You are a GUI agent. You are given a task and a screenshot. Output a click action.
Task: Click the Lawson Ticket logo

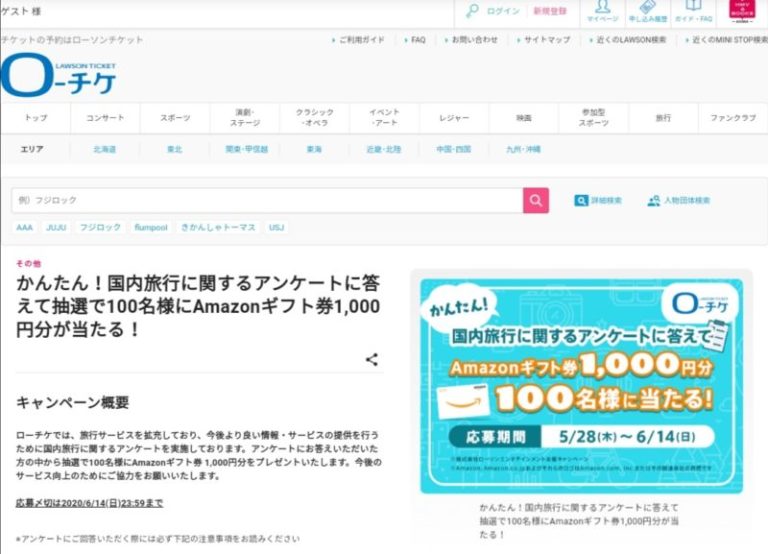(58, 76)
